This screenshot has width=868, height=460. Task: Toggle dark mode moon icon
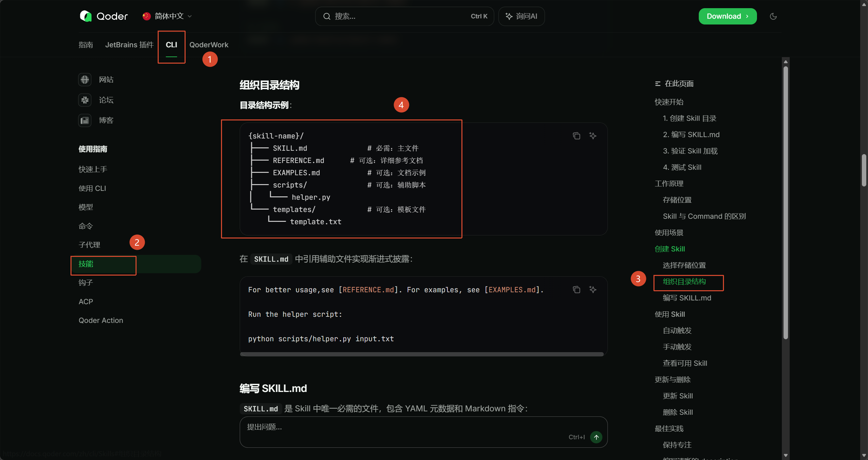tap(773, 16)
